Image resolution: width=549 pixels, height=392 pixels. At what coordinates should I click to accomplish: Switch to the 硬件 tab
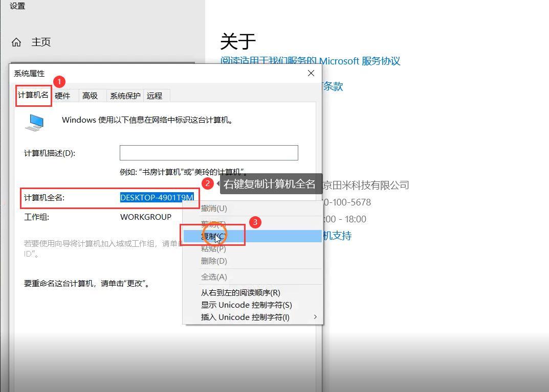point(63,96)
